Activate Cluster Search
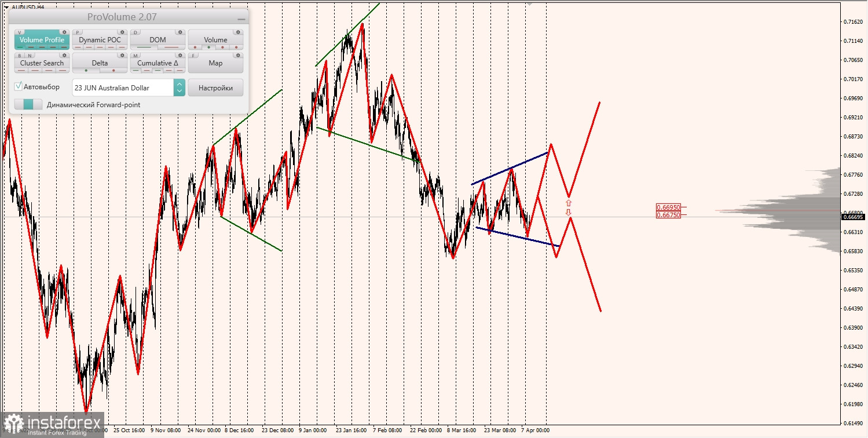Viewport: 868px width, 438px height. (x=42, y=63)
